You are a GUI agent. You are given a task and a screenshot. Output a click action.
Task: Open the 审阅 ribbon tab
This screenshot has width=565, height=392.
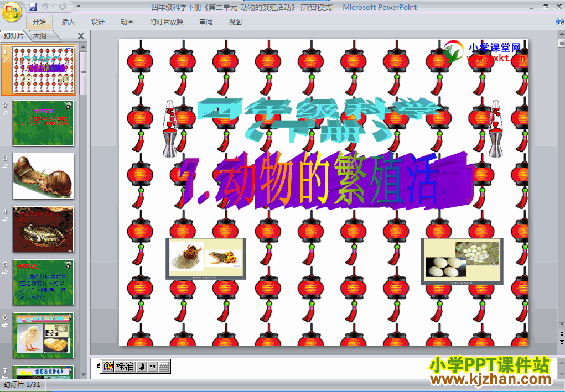(206, 22)
